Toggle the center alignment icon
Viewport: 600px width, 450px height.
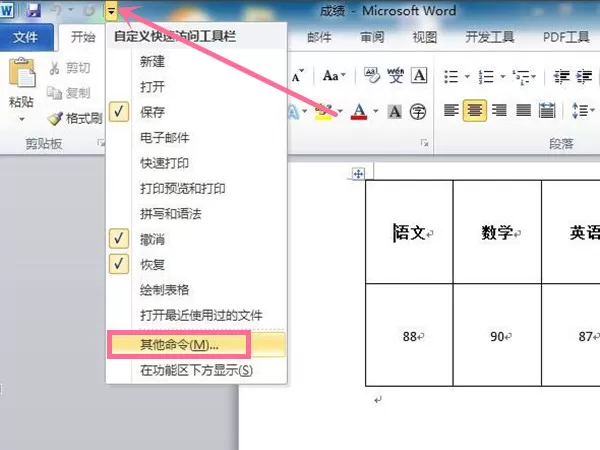tap(474, 111)
